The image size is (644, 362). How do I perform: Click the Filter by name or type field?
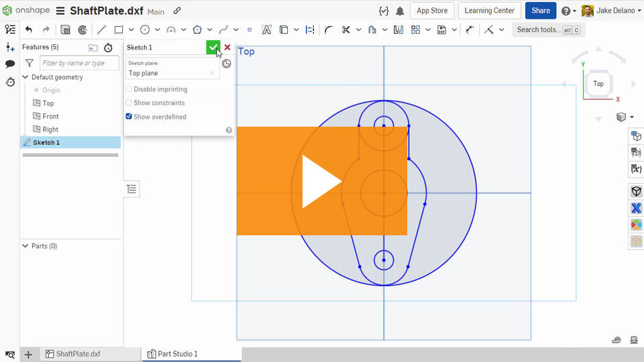click(79, 63)
